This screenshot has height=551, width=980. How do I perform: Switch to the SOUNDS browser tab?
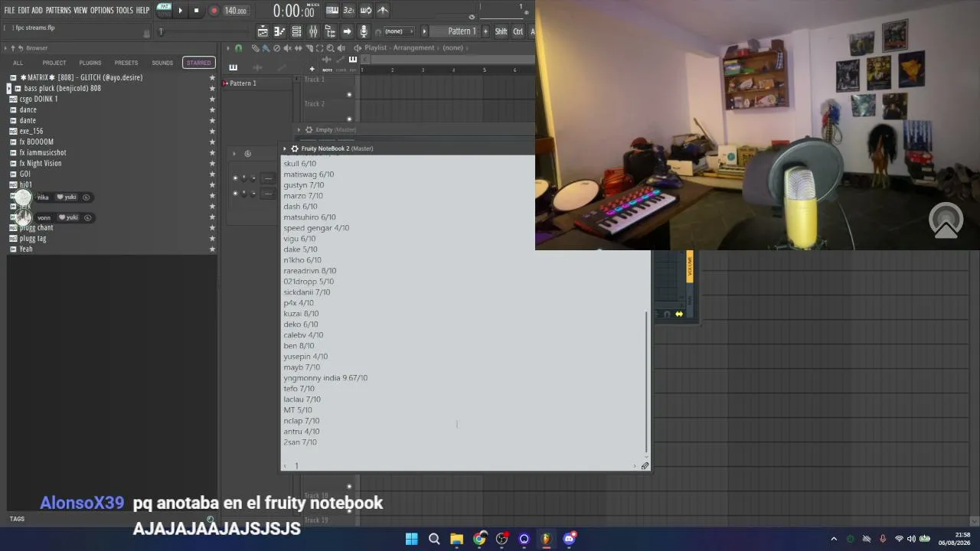[x=162, y=63]
